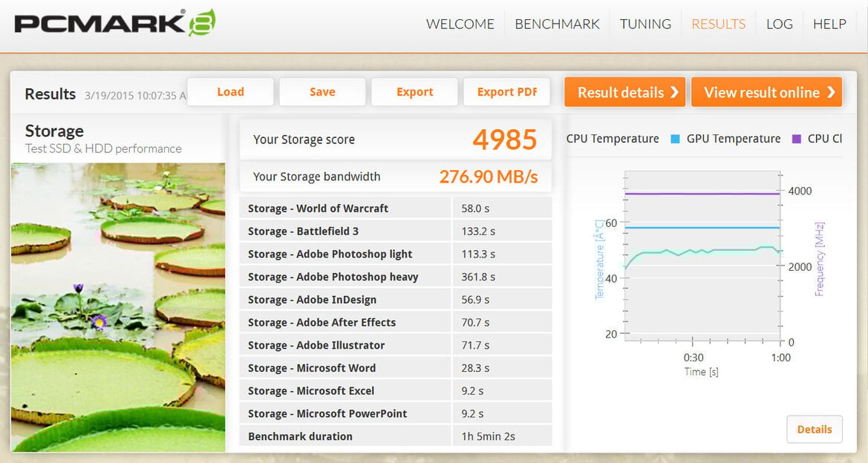Select the 'Your Storage bandwidth' label
Image resolution: width=868 pixels, height=463 pixels.
pyautogui.click(x=316, y=177)
